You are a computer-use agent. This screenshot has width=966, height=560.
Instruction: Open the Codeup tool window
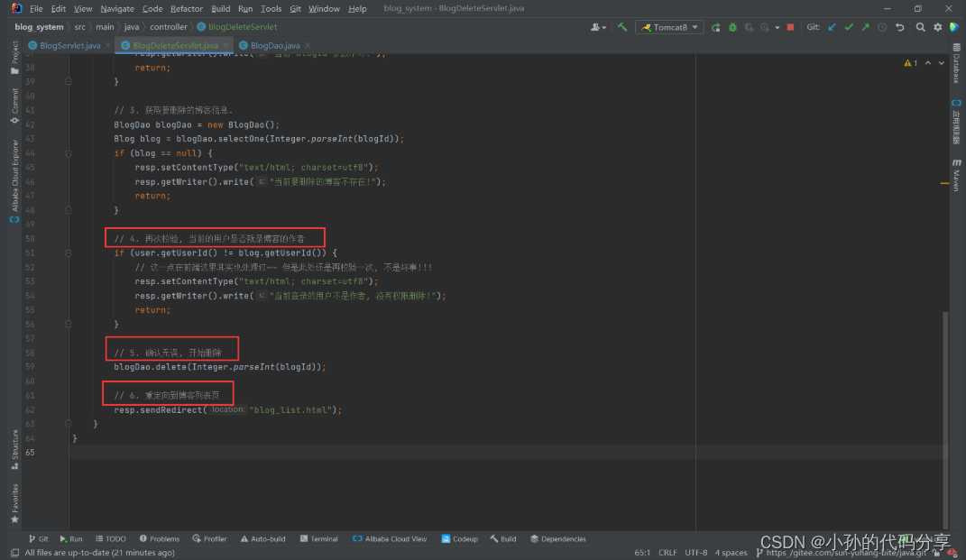460,539
